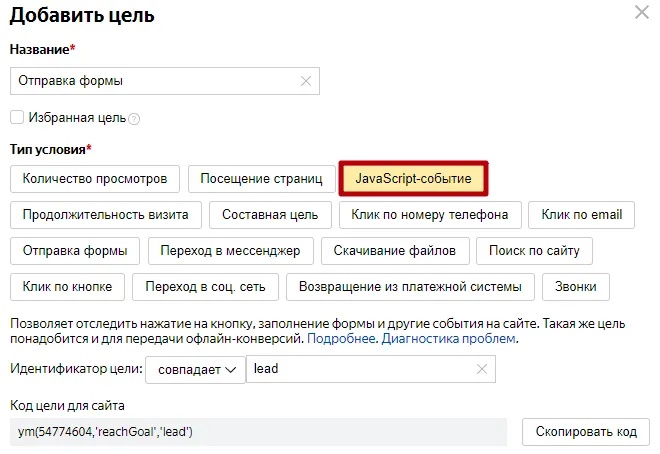Clear the goal identifier field
Image resolution: width=660 pixels, height=454 pixels.
tap(482, 369)
